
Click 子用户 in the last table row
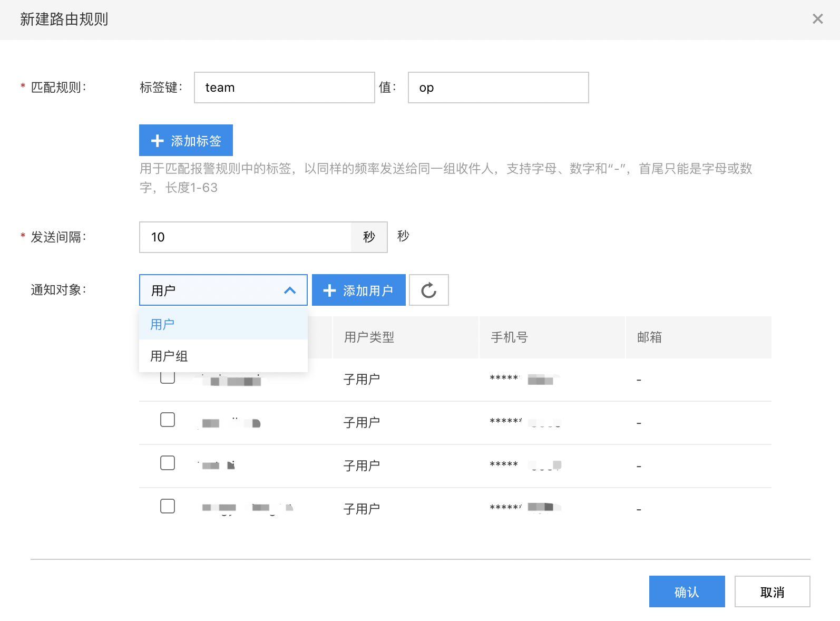(x=362, y=509)
